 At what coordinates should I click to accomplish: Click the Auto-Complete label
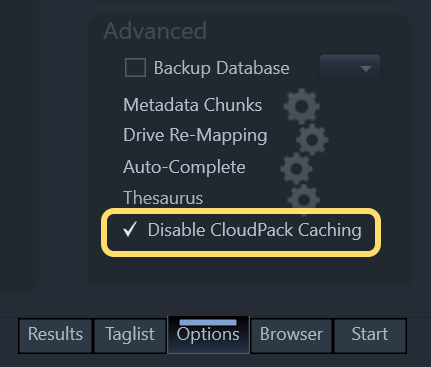click(184, 167)
